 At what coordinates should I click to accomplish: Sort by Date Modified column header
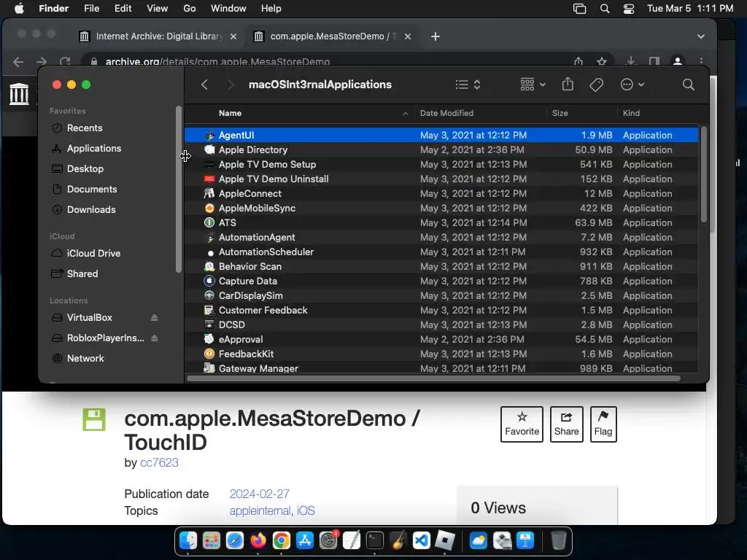(447, 113)
